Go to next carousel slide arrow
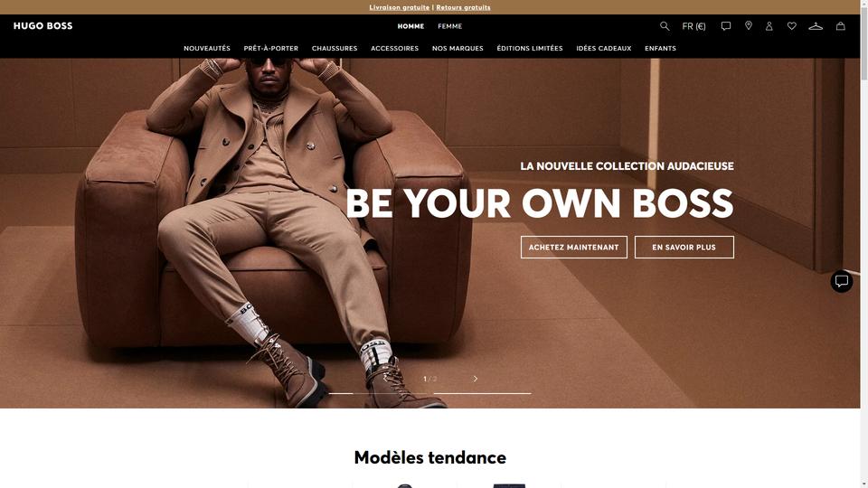 coord(475,379)
